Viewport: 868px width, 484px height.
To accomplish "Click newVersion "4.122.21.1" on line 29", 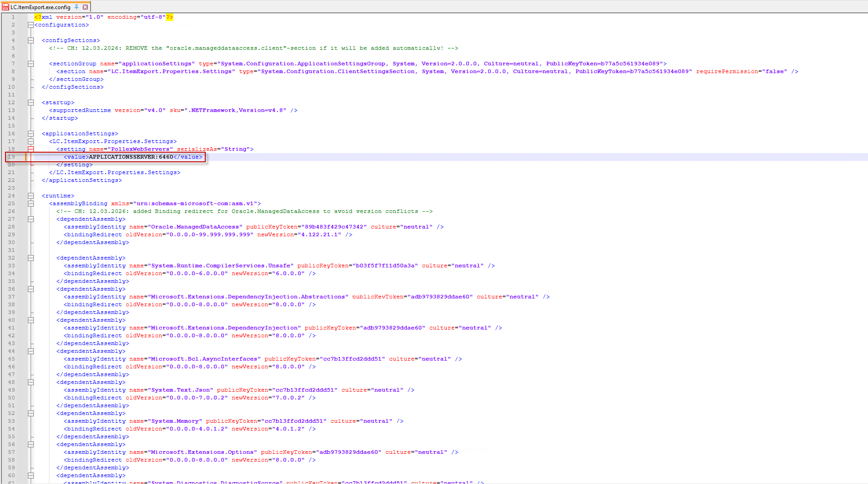I will [x=320, y=234].
